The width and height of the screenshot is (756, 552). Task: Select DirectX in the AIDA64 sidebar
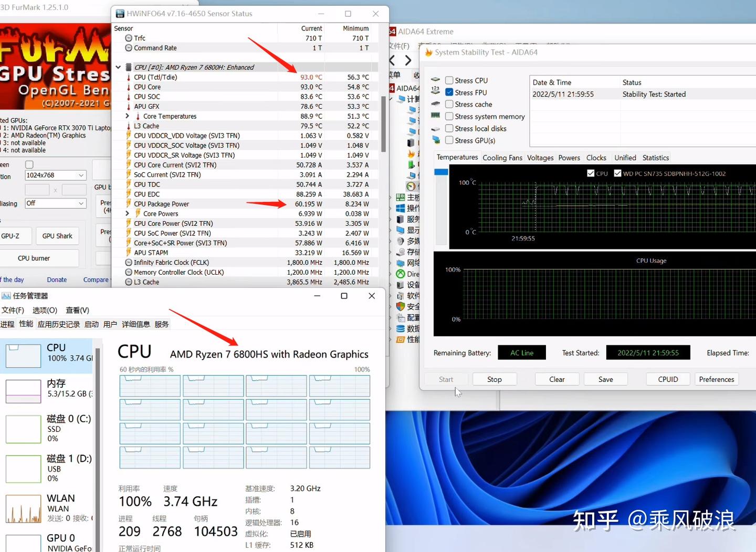pyautogui.click(x=400, y=273)
